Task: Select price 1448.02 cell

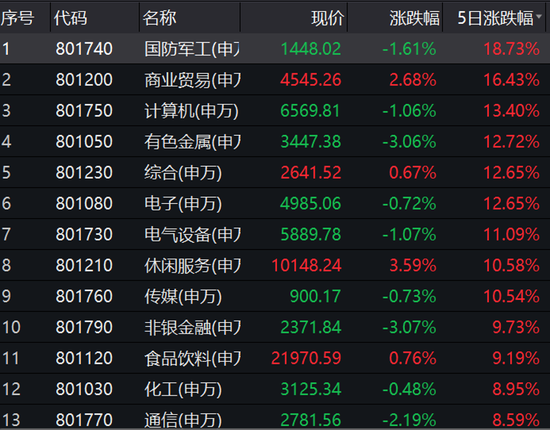Action: [x=311, y=49]
